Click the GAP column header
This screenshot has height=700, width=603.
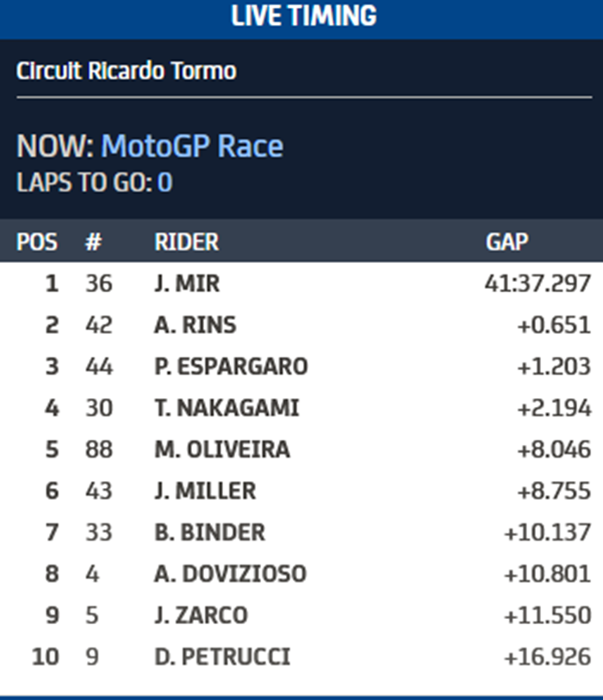click(507, 242)
